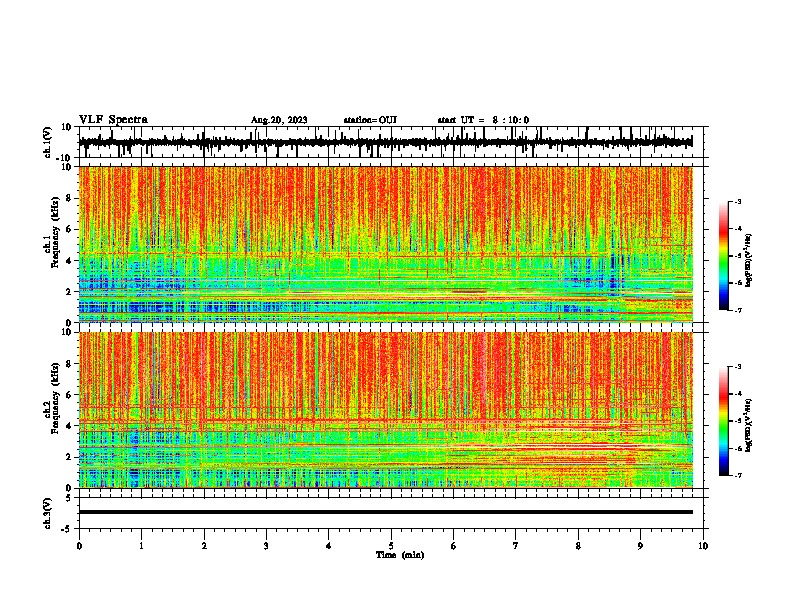This screenshot has width=792, height=612.
Task: Select the "Aug.20, 2023" date text
Action: point(279,120)
